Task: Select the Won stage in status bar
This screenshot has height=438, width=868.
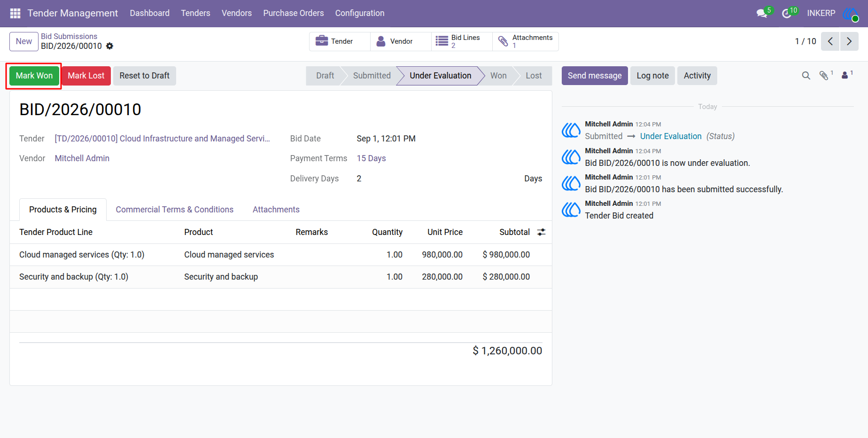Action: 498,76
